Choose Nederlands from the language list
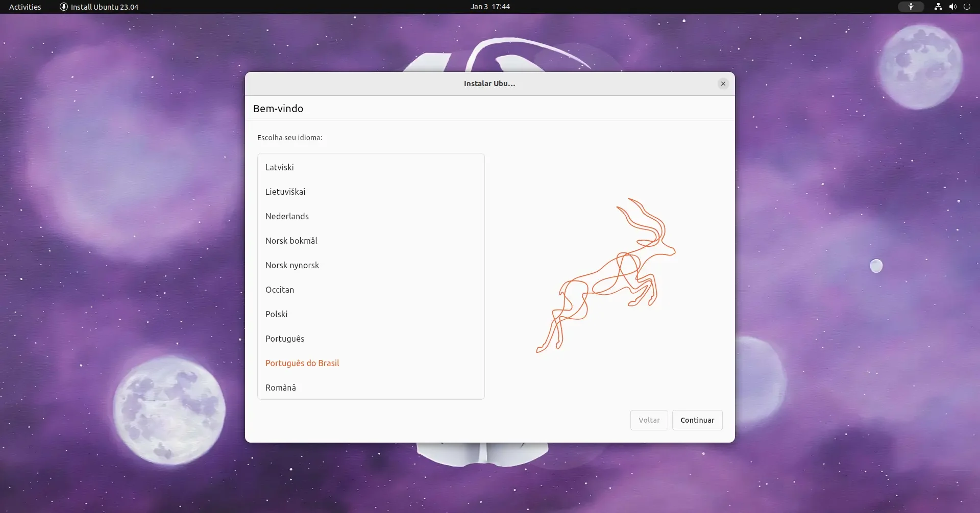980x513 pixels. (371, 216)
